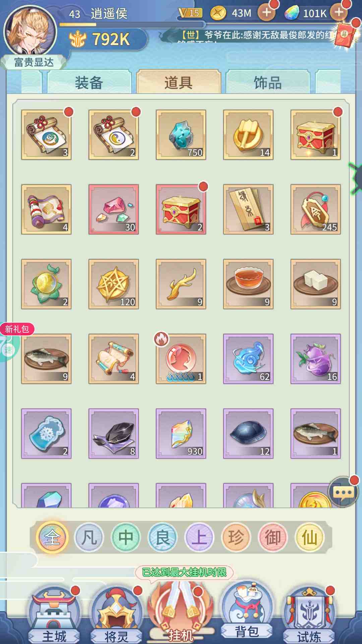Switch to the 装备 tab

(x=89, y=82)
